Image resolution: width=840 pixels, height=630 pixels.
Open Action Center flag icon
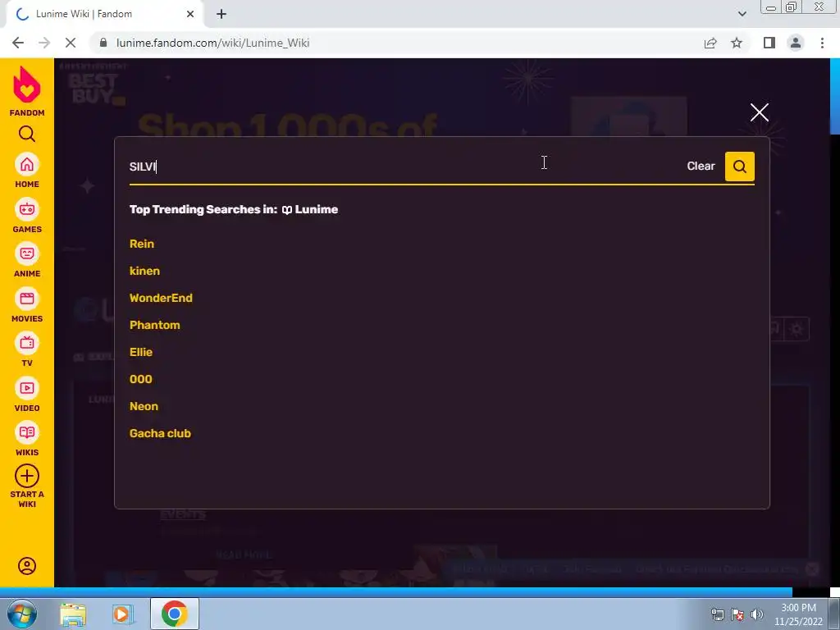(737, 614)
